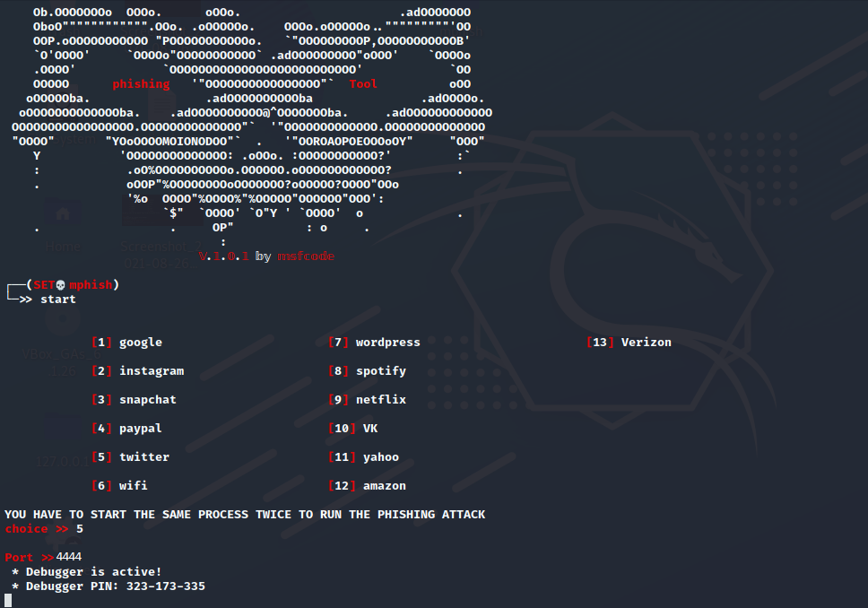The image size is (868, 608).
Task: Click the "[9] netflix" menu option
Action: [367, 400]
